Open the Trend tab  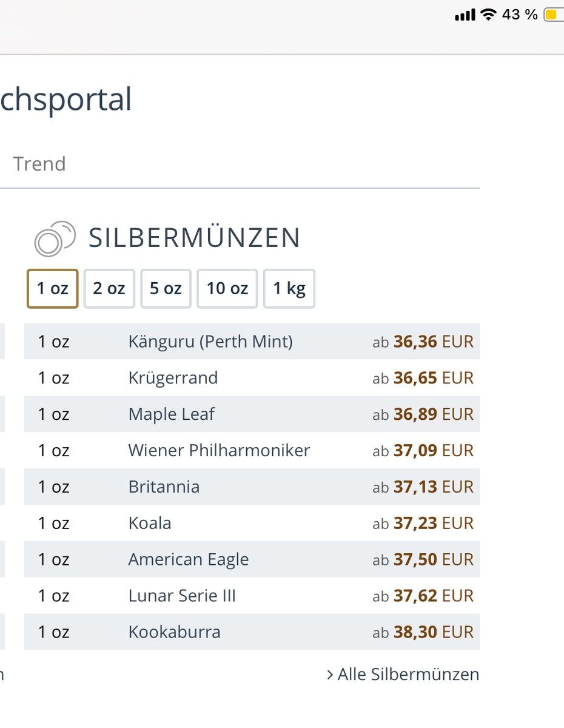pos(39,164)
